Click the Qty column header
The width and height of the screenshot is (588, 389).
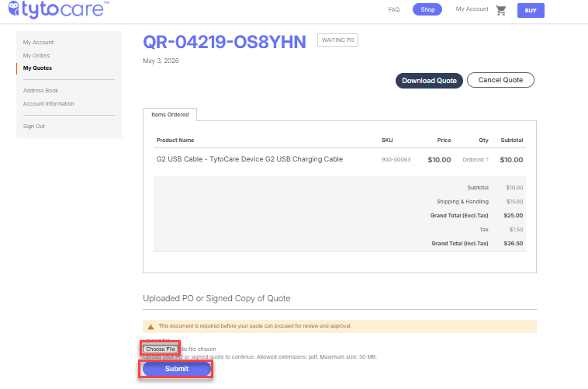(483, 140)
